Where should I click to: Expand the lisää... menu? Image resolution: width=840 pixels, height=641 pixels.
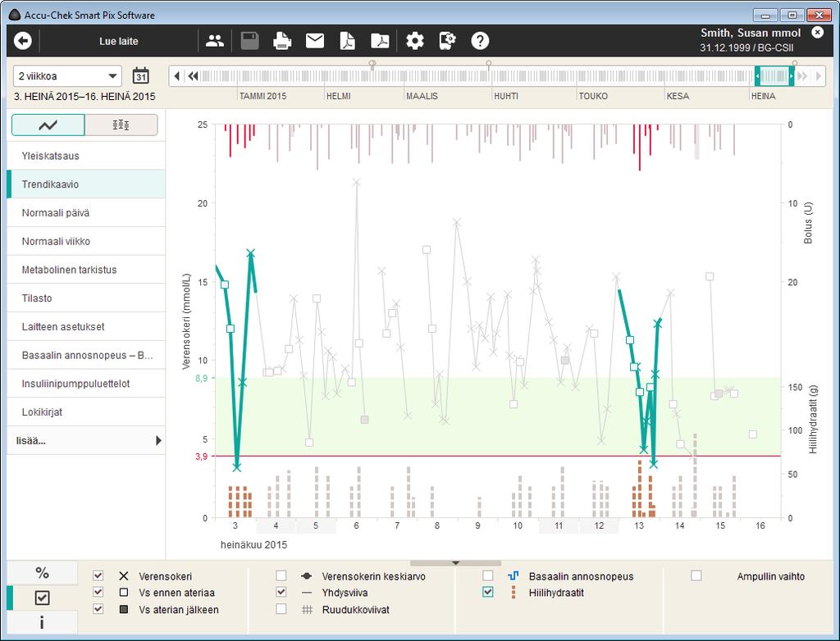(x=85, y=441)
